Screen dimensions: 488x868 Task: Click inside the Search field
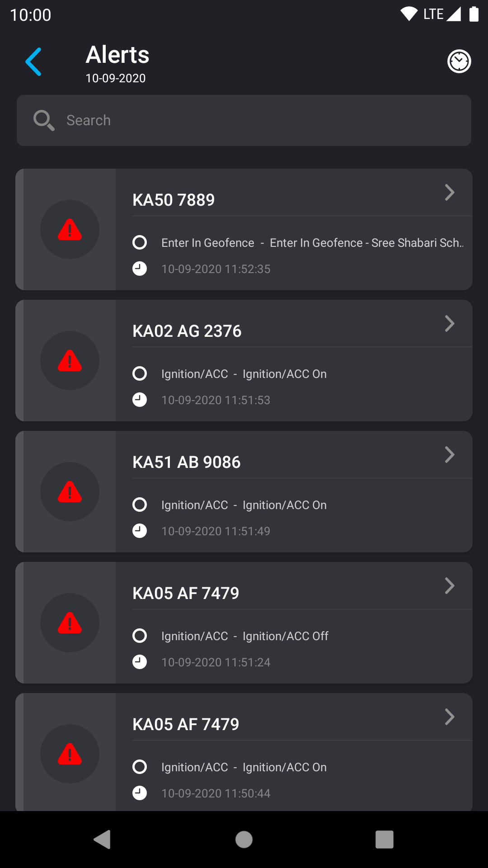[244, 120]
